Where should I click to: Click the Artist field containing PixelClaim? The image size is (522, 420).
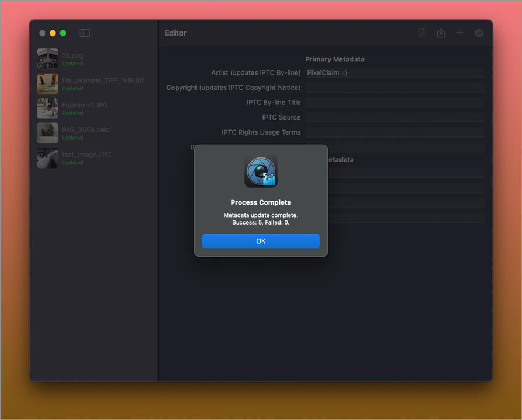point(394,73)
